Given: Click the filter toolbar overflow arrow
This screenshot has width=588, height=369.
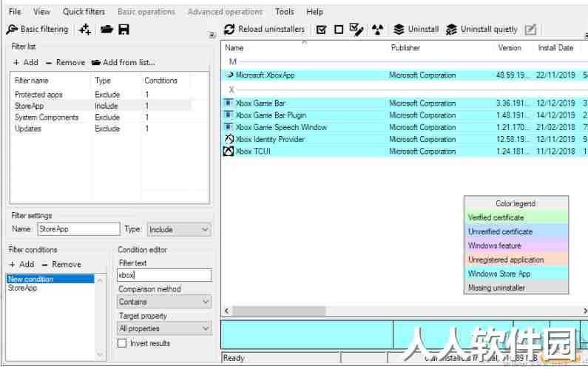Looking at the screenshot, I should point(212,35).
